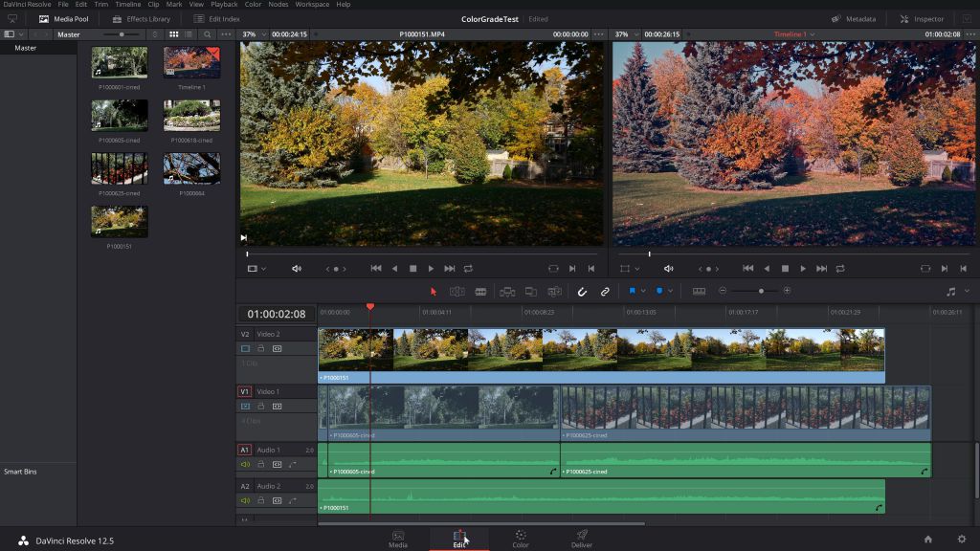Screen dimensions: 980x551
Task: Open the Playback menu
Action: click(x=224, y=5)
